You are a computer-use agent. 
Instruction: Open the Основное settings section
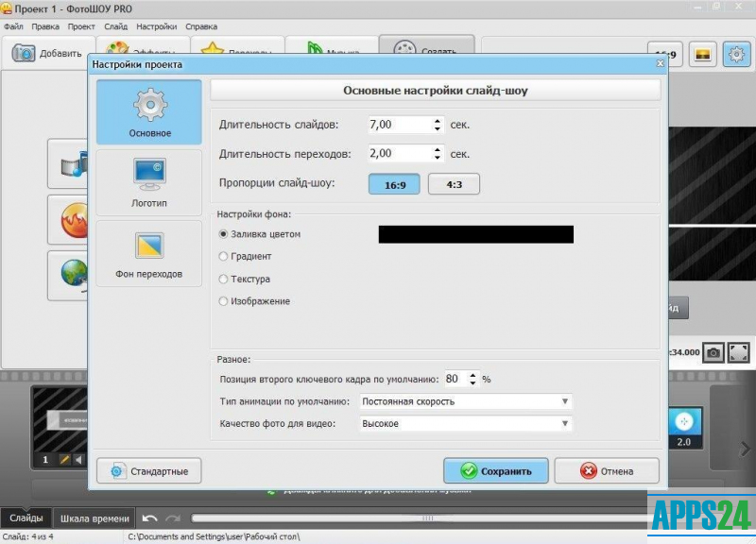pos(149,112)
